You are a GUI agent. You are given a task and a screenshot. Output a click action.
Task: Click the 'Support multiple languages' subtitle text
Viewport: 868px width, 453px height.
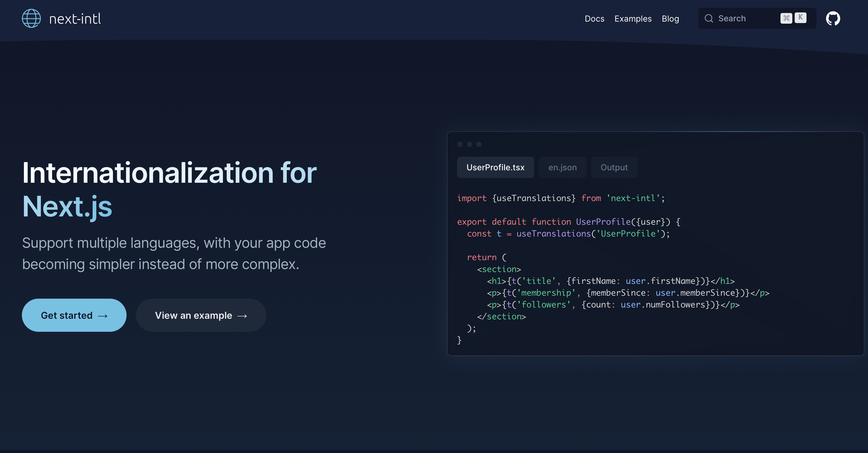click(x=174, y=253)
